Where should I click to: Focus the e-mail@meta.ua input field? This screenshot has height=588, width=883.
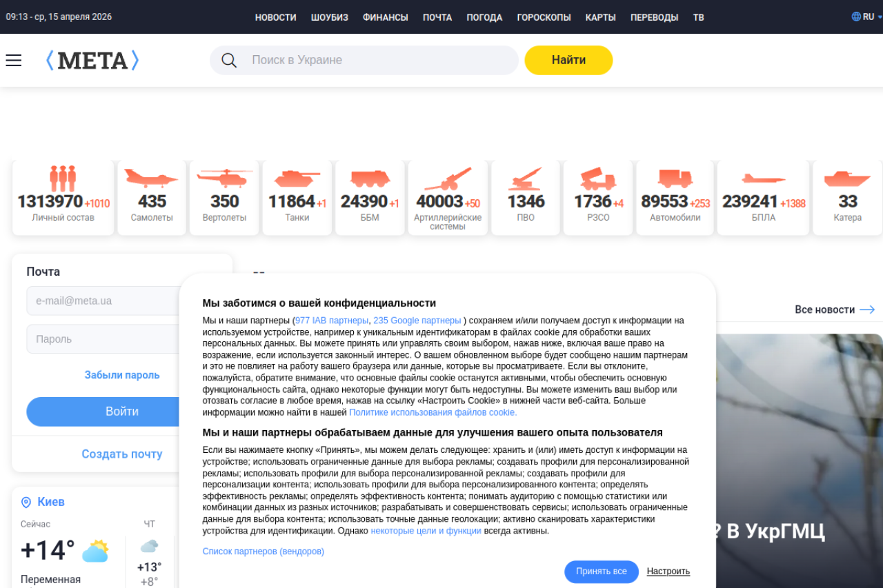pos(122,301)
